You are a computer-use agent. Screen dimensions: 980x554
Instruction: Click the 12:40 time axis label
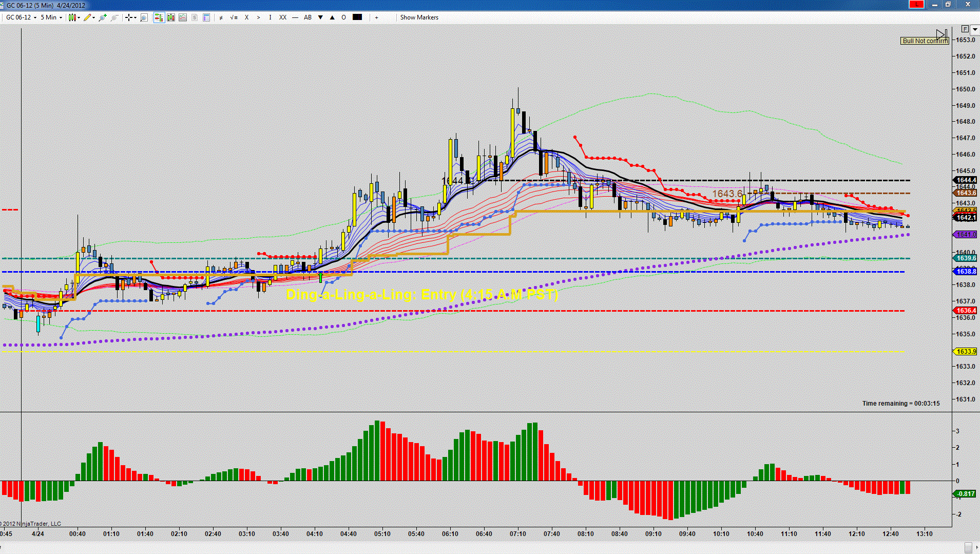(x=891, y=534)
